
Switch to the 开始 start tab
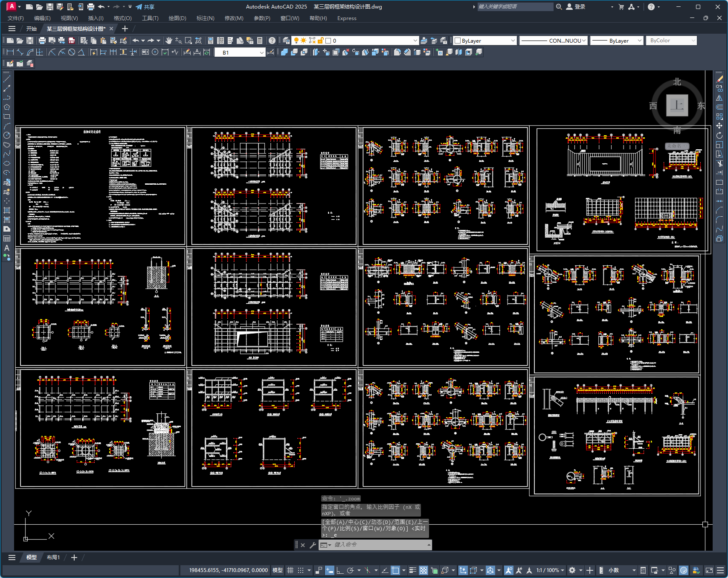[32, 29]
